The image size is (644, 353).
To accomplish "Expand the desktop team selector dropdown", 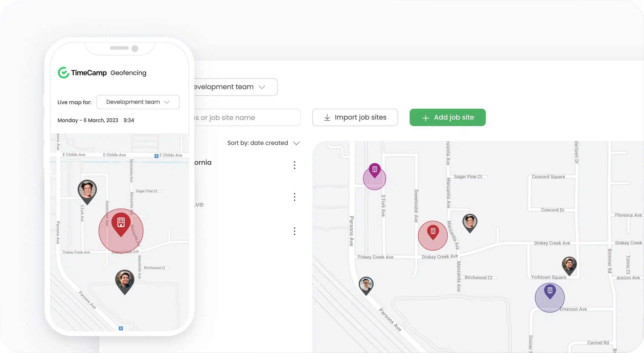I will pos(235,87).
